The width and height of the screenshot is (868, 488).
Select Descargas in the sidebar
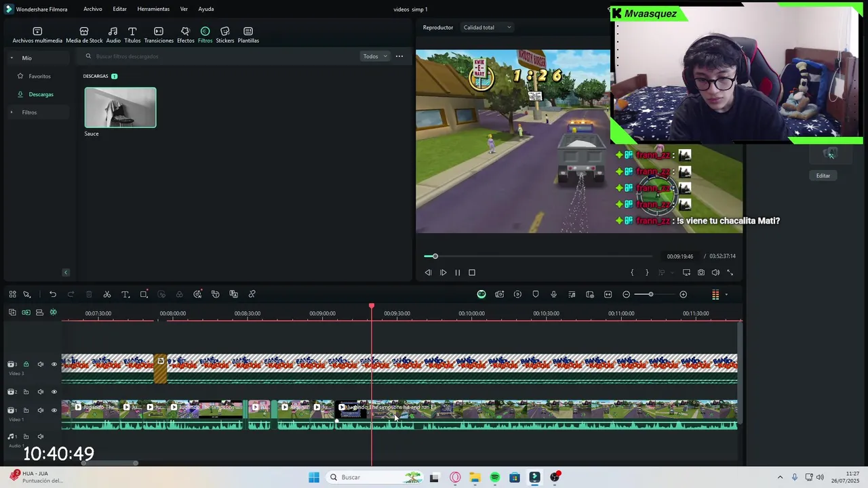point(41,94)
